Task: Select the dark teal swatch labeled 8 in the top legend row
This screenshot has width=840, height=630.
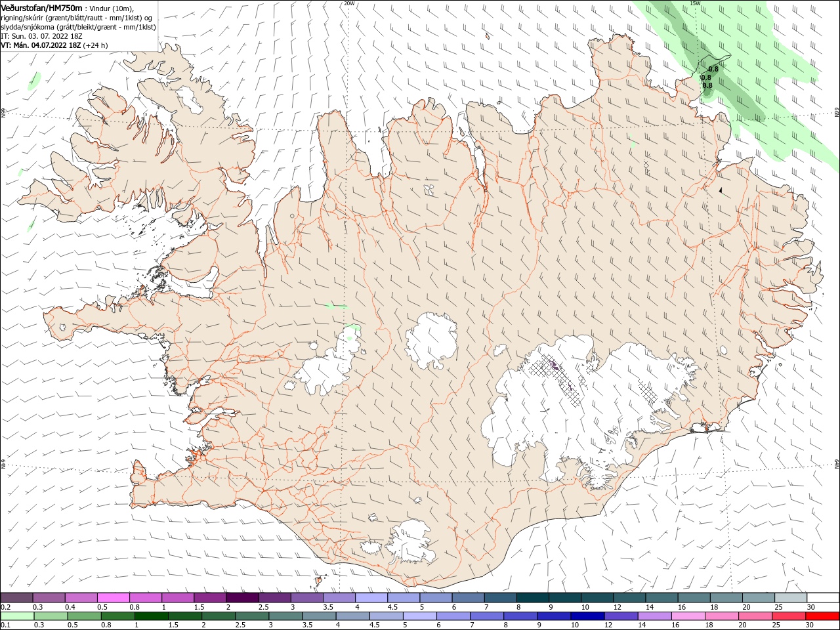Action: click(x=532, y=598)
